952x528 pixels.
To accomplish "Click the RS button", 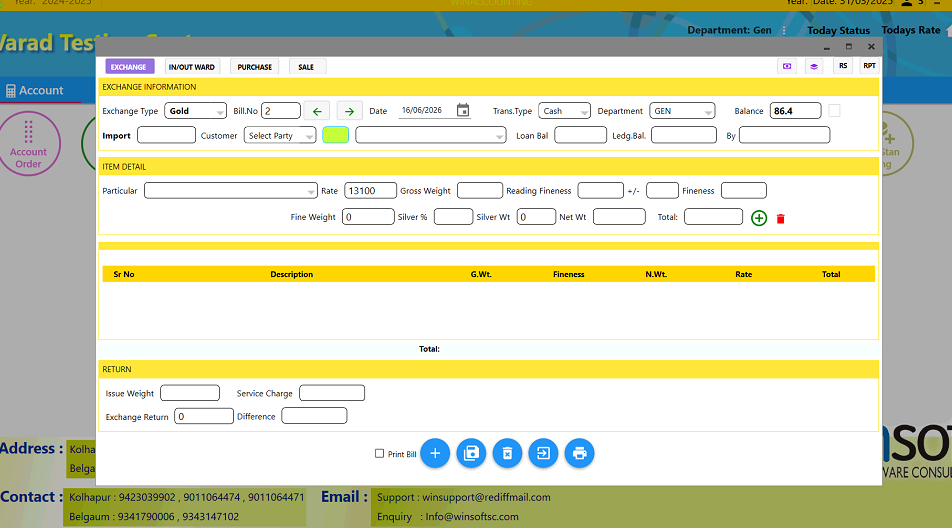I will coord(843,66).
